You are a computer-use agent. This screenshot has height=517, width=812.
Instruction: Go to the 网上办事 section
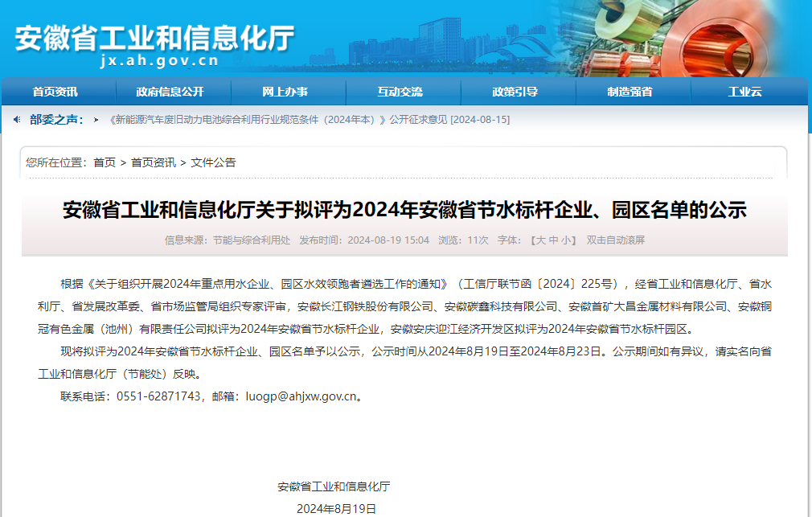point(285,92)
